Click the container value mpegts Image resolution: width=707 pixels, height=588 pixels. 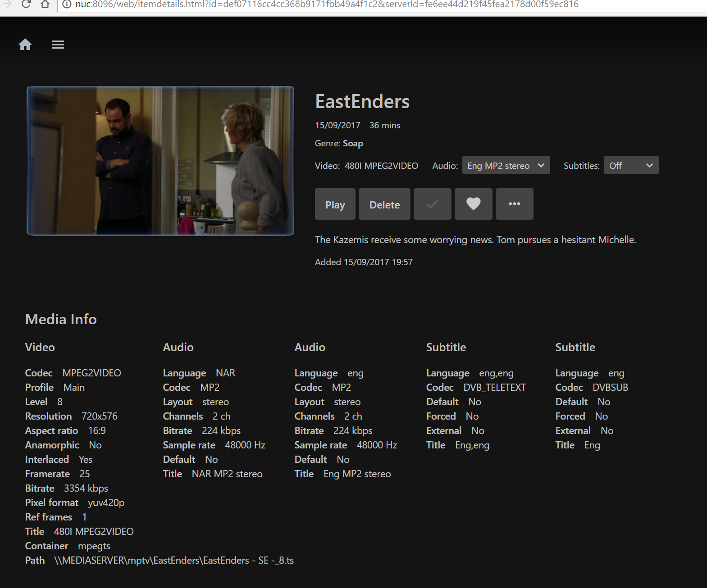coord(94,546)
